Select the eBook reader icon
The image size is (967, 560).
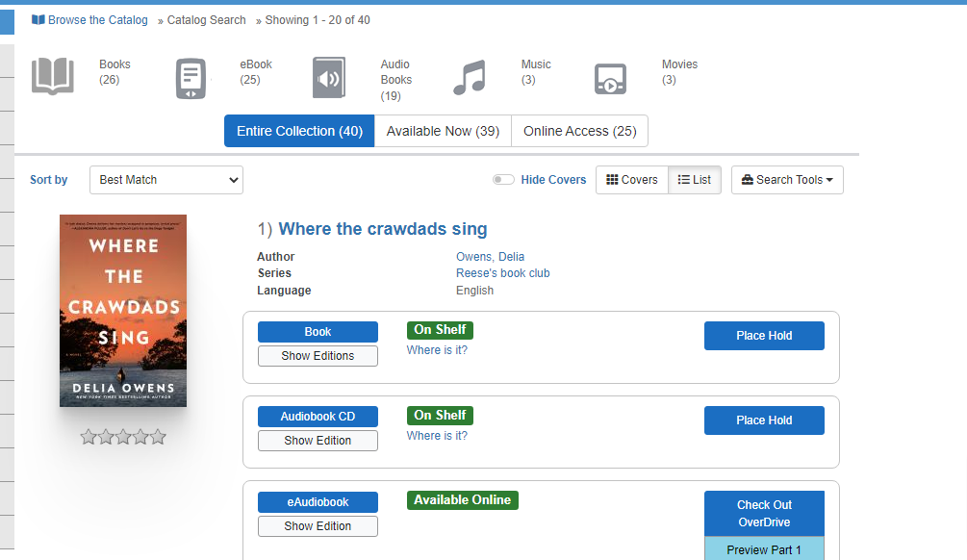pyautogui.click(x=191, y=79)
